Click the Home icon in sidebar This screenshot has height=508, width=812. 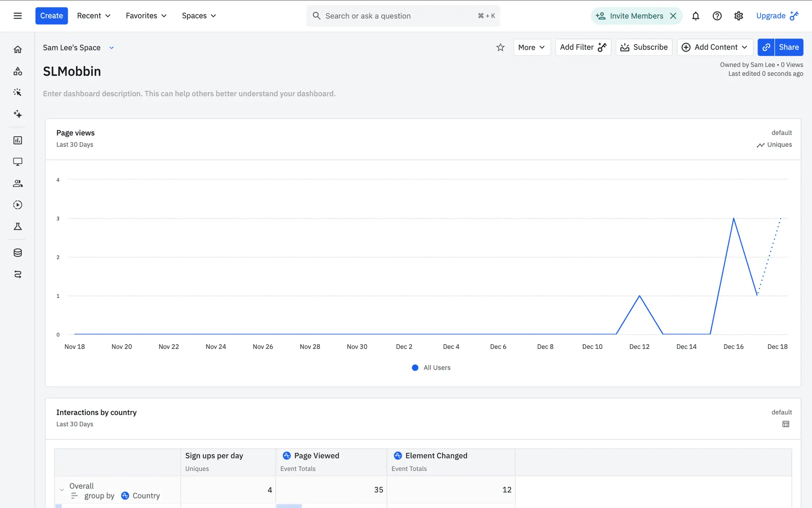(17, 50)
